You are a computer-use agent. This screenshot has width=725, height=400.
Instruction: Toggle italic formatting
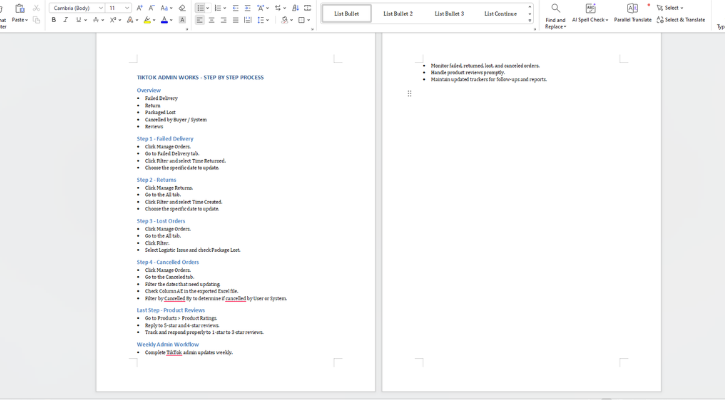pos(66,20)
